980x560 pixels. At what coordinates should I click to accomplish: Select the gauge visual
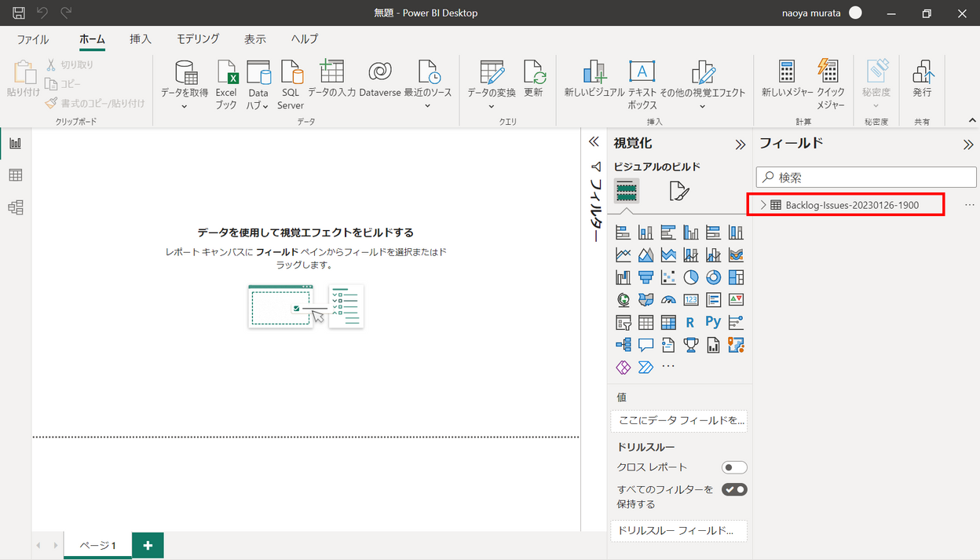click(x=668, y=299)
